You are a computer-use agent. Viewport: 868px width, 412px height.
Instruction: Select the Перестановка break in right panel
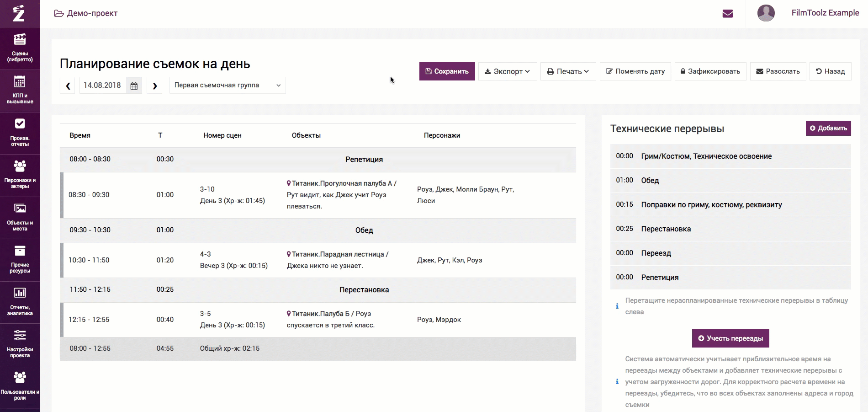point(730,229)
